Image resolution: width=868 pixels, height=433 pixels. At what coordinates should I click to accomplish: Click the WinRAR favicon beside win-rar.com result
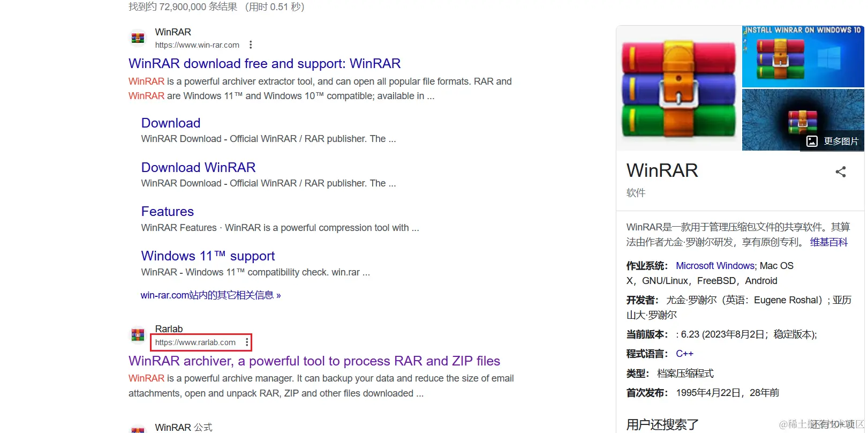coord(138,38)
